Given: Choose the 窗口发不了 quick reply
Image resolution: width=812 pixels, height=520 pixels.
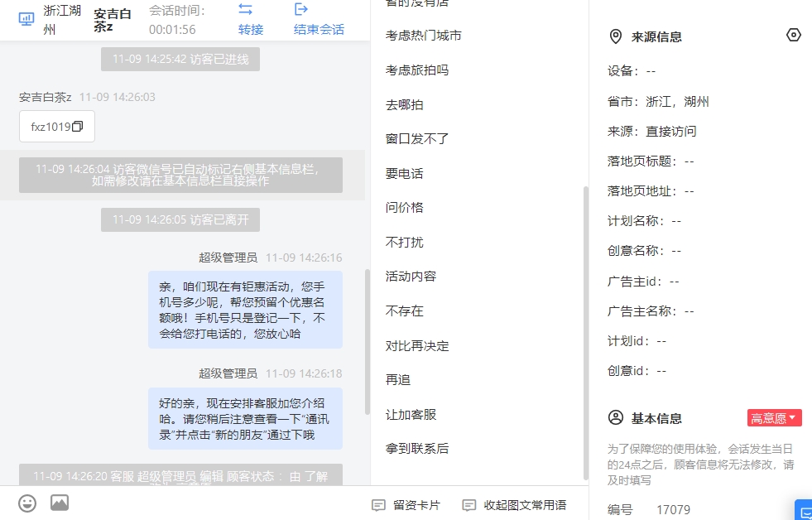Looking at the screenshot, I should tap(417, 139).
